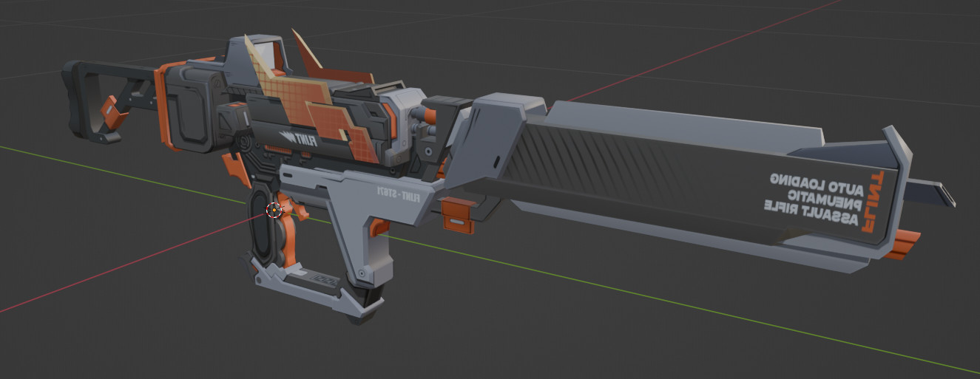Select the small orange box under the barrel

[x=459, y=216]
